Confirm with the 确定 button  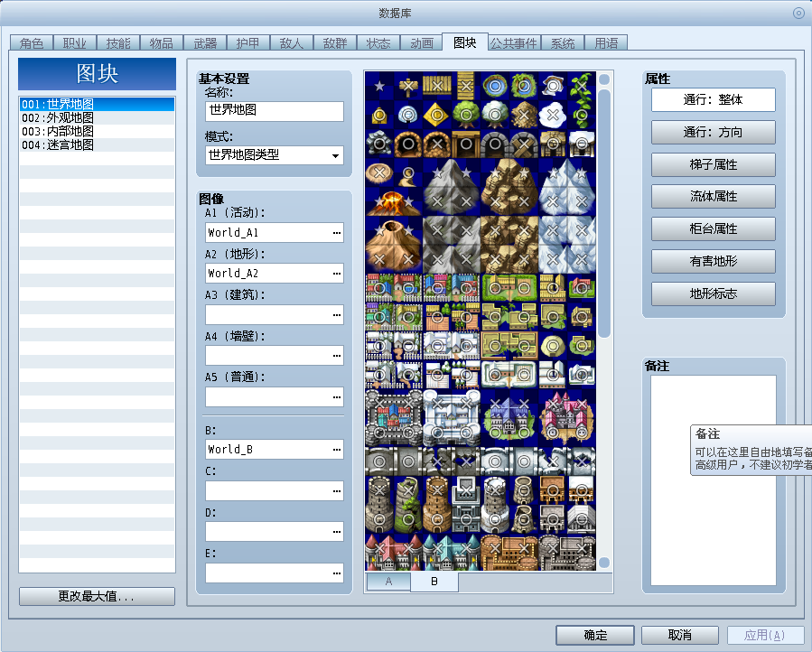tap(595, 635)
